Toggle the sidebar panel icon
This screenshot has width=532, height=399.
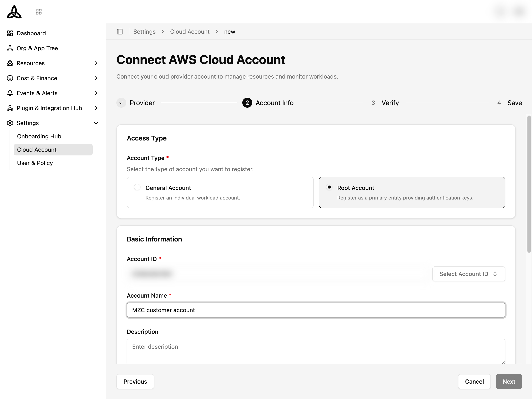point(119,32)
